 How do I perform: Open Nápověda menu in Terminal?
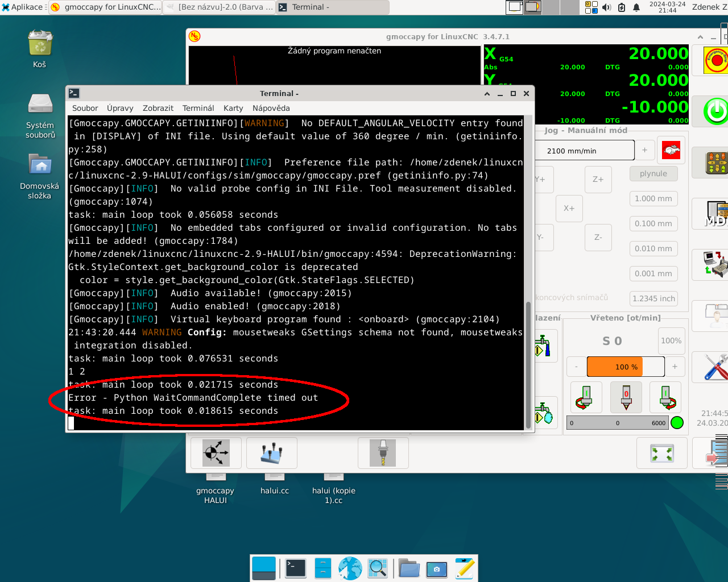(x=271, y=108)
